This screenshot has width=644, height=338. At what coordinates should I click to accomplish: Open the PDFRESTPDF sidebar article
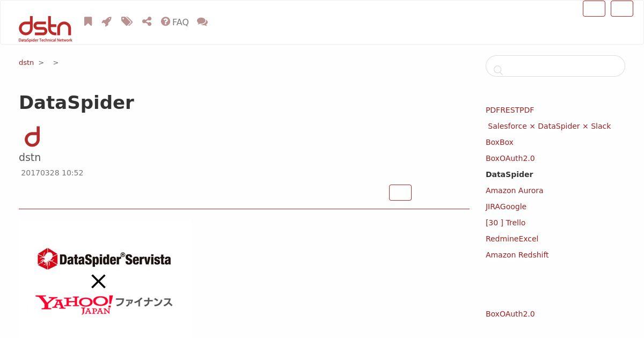click(x=510, y=110)
